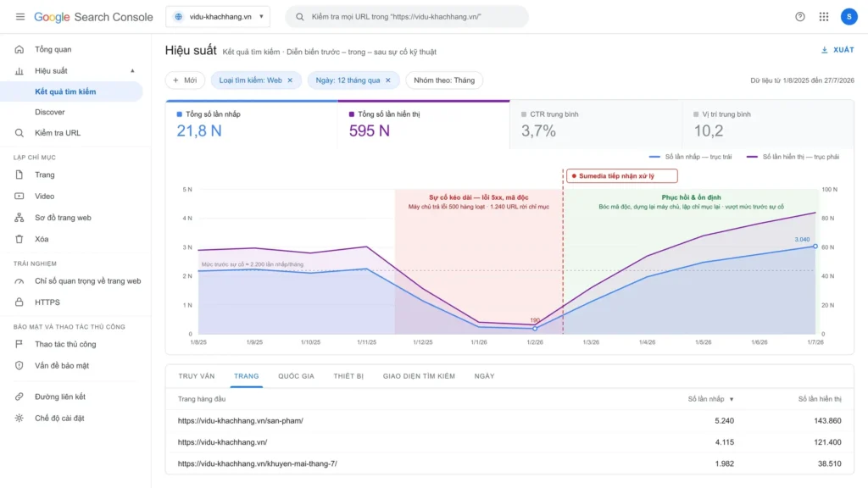Open the /san-pham/ page row

[509, 420]
